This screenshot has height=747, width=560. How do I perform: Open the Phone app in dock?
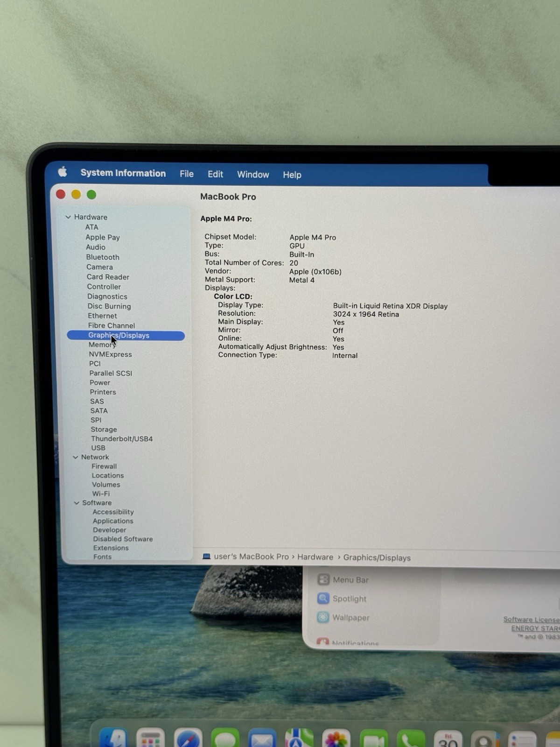tap(411, 738)
